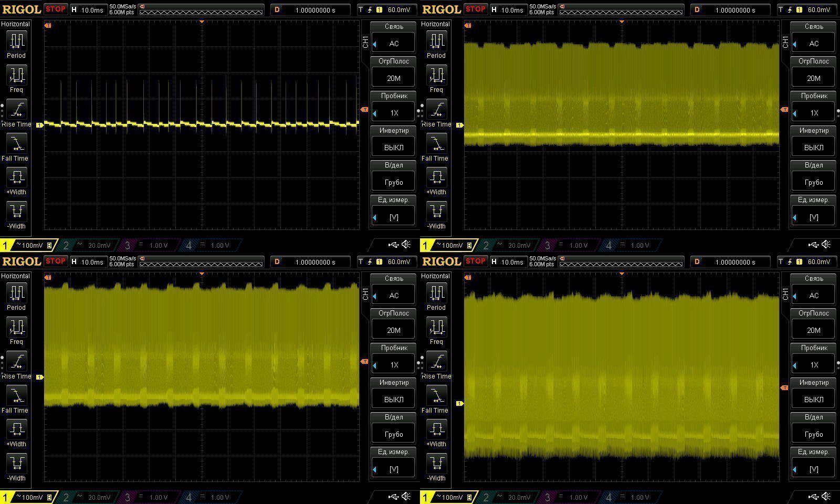Screen dimensions: 840x504
Task: Click the USB status icon in bottom-right scope
Action: (814, 497)
